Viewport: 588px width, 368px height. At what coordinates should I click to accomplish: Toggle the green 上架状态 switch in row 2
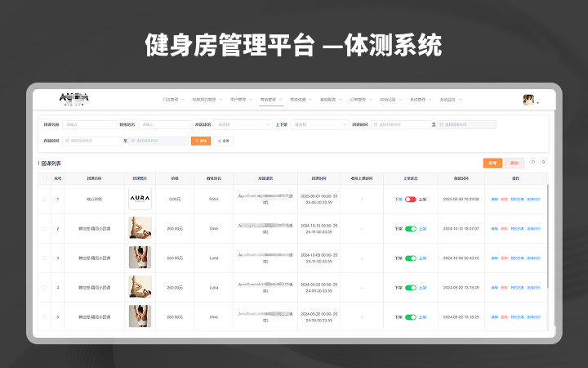(x=411, y=228)
